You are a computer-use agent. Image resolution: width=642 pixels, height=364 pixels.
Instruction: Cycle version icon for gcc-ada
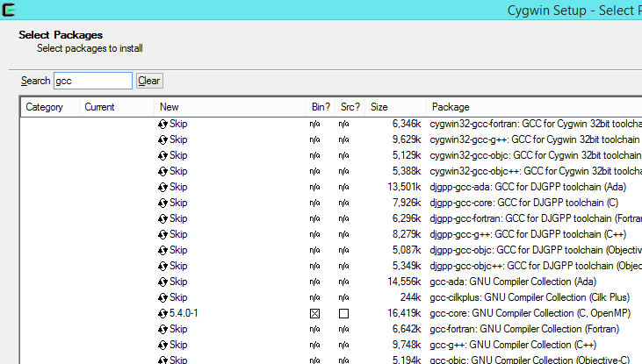click(163, 282)
